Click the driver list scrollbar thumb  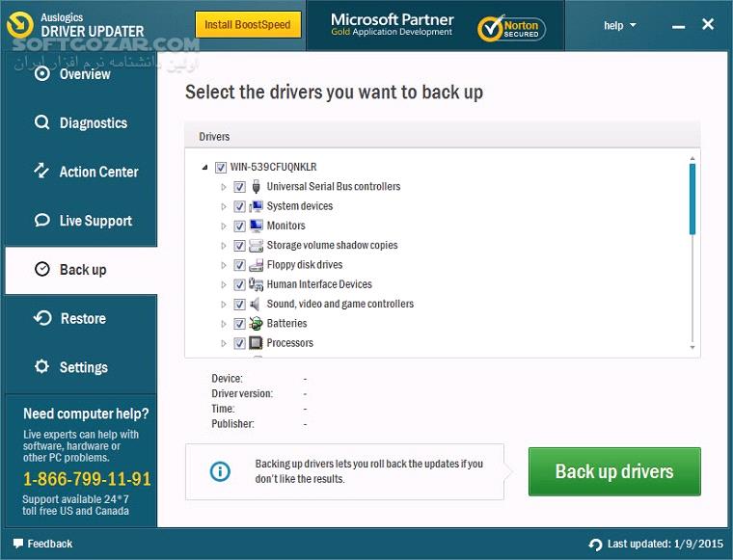tap(692, 199)
